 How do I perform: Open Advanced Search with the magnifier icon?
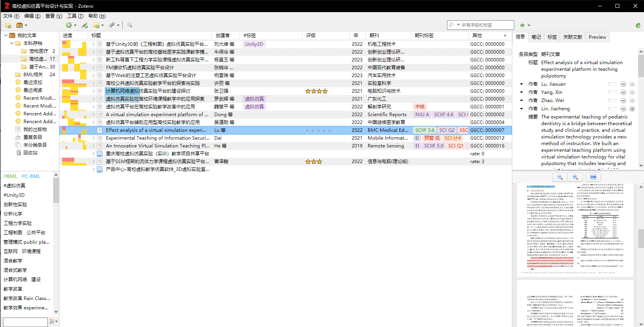129,25
